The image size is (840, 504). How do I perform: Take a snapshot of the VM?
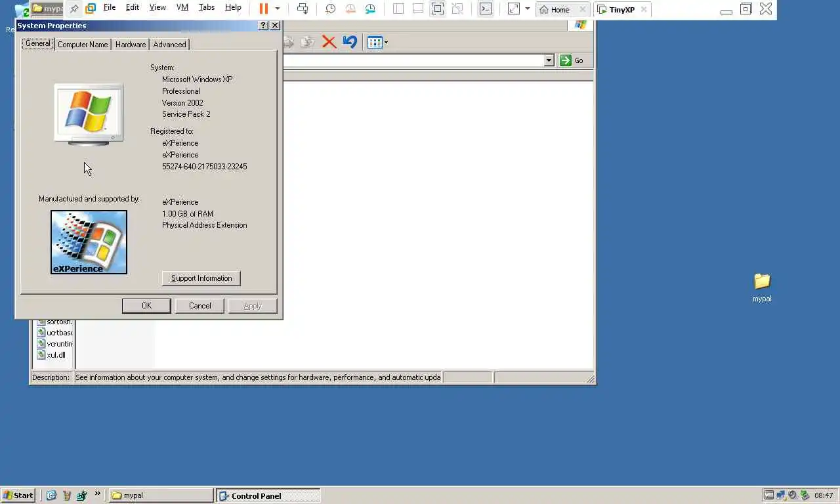coord(331,9)
